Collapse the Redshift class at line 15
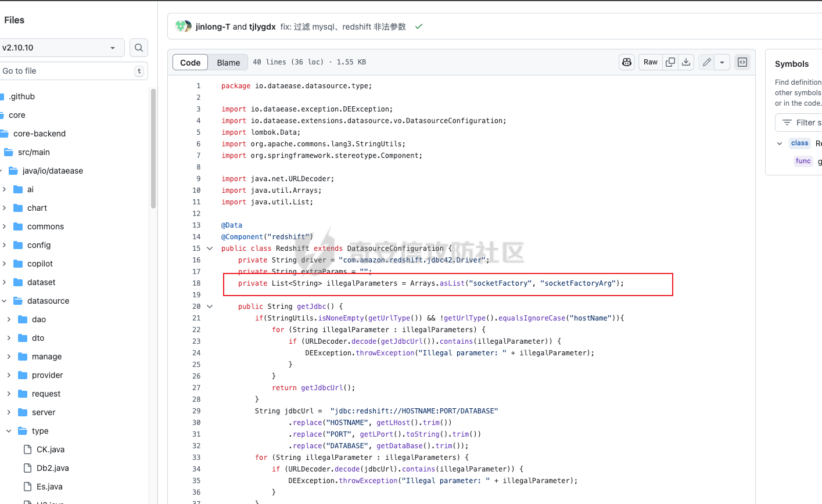822x504 pixels. click(x=210, y=249)
